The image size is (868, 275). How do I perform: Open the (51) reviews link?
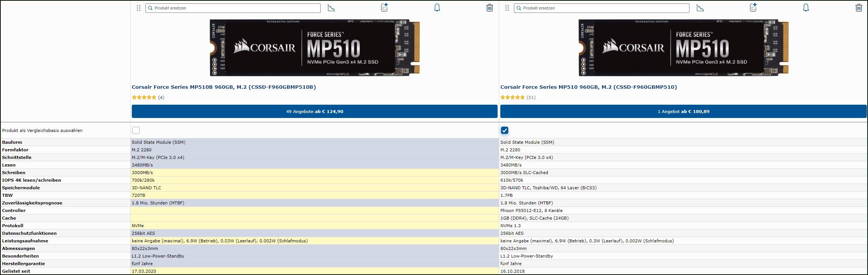pyautogui.click(x=531, y=97)
